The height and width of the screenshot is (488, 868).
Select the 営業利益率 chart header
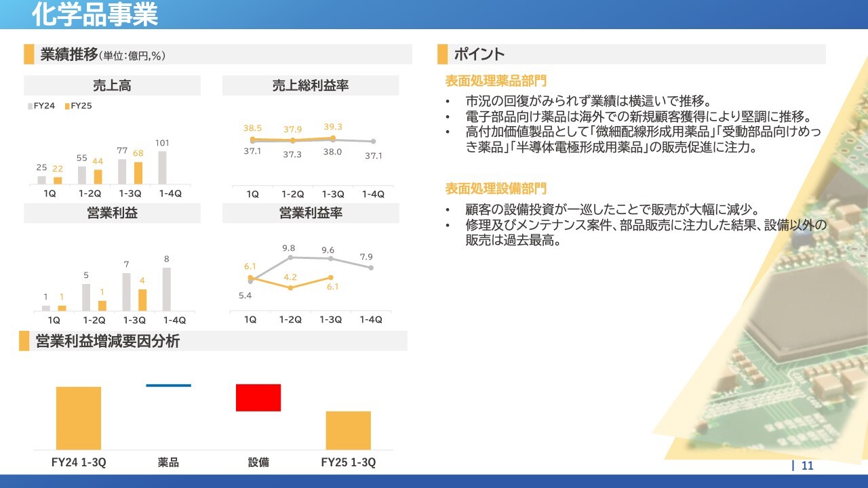[x=311, y=213]
